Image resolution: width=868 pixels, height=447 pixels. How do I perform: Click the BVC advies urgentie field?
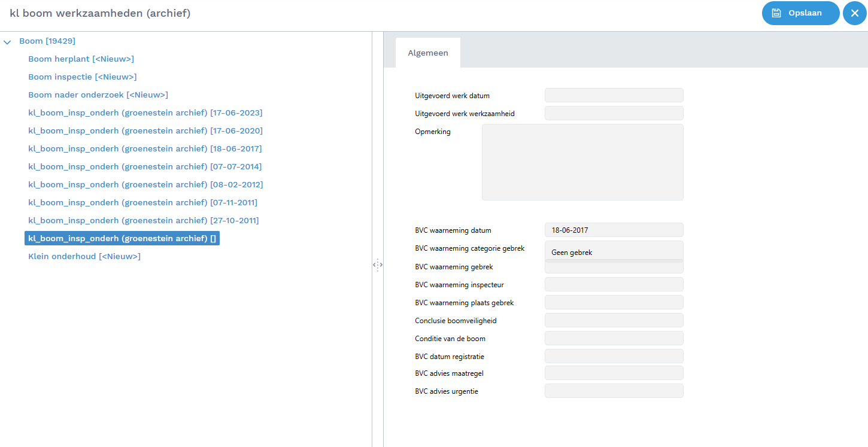pos(614,391)
